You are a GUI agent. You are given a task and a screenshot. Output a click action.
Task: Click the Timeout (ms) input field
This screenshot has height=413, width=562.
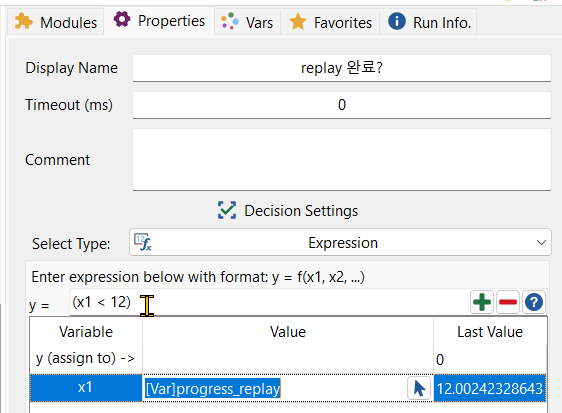(342, 105)
